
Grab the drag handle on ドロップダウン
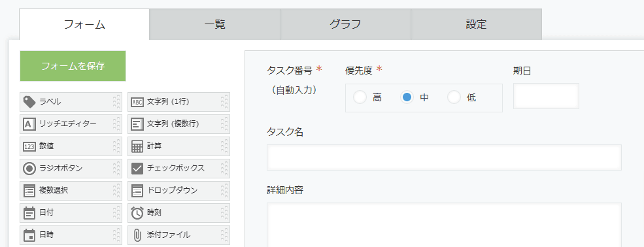[x=224, y=190]
